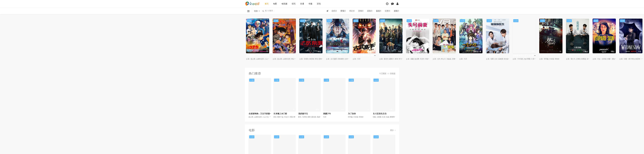The width and height of the screenshot is (644, 154).
Task: Open the watch history clock icon
Action: tap(387, 4)
